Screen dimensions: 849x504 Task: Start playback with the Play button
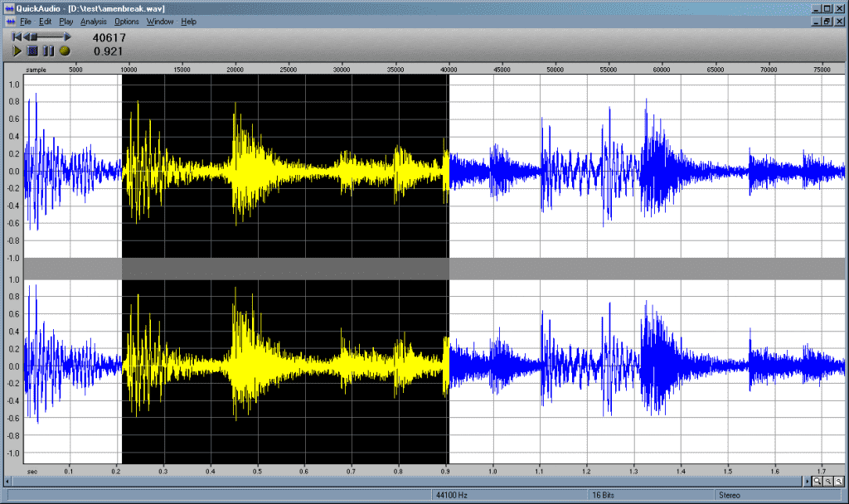click(x=17, y=51)
